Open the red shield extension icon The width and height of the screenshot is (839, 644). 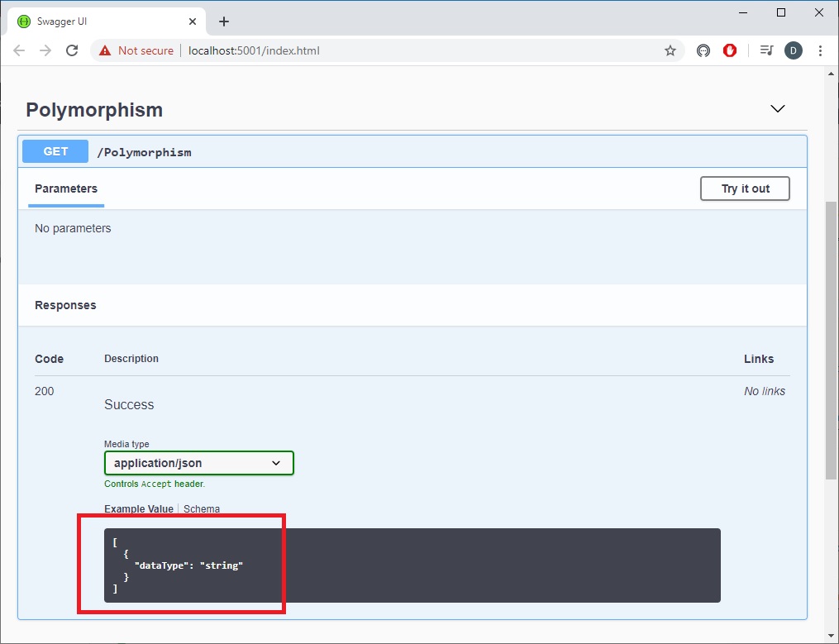point(730,50)
